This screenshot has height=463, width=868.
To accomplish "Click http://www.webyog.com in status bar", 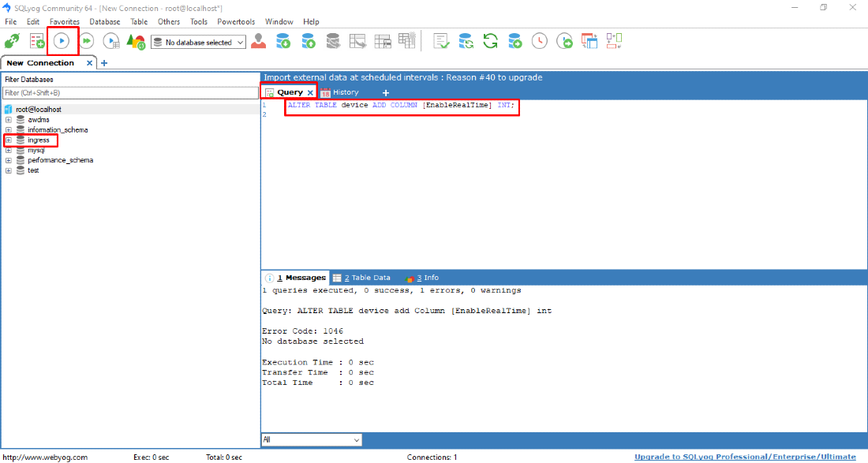I will (46, 457).
